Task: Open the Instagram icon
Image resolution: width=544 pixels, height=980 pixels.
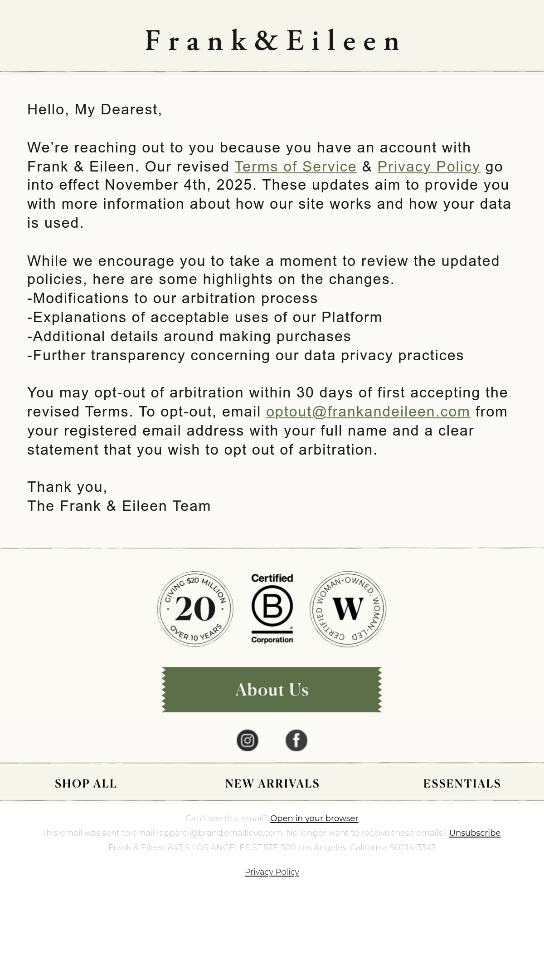Action: pyautogui.click(x=248, y=740)
